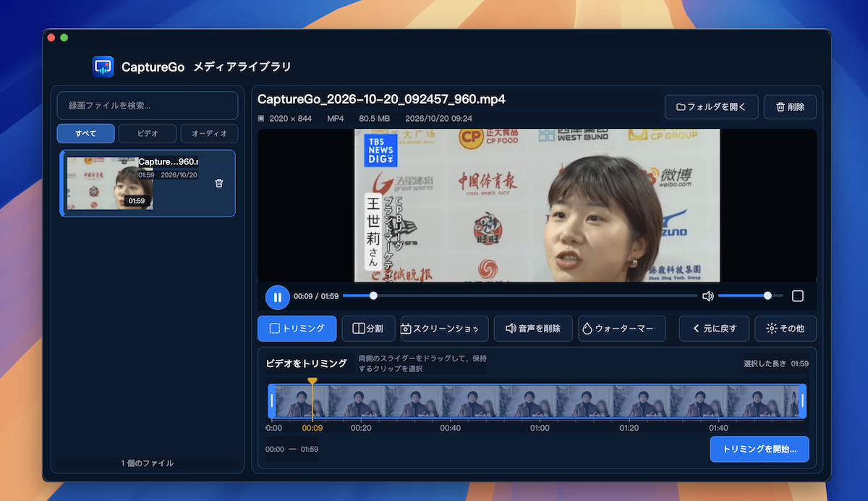Screen dimensions: 868x501
Task: Toggle fullscreen with the square icon
Action: pyautogui.click(x=798, y=296)
